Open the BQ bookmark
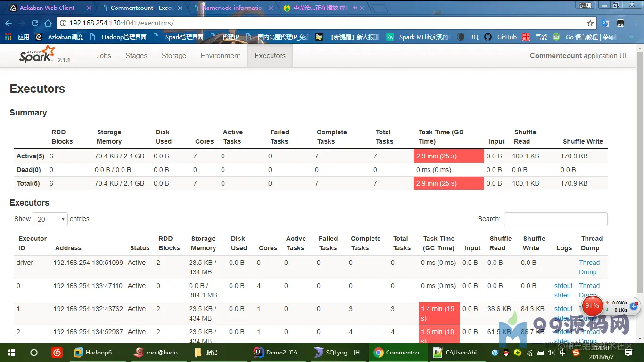644x362 pixels. tap(468, 37)
